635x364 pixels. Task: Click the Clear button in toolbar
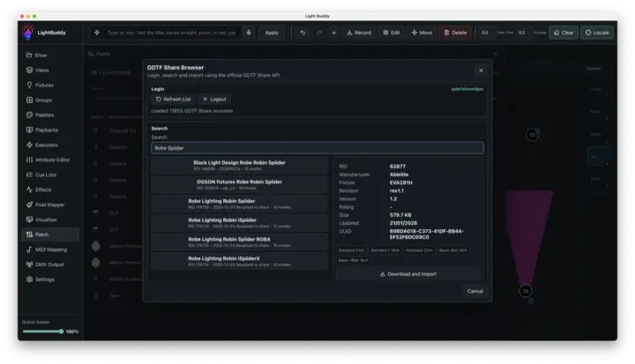tap(564, 33)
